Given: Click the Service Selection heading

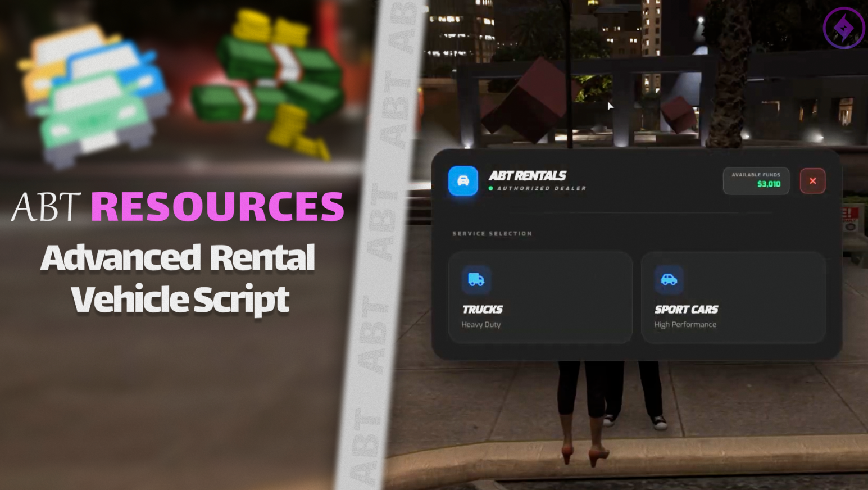Looking at the screenshot, I should (492, 233).
